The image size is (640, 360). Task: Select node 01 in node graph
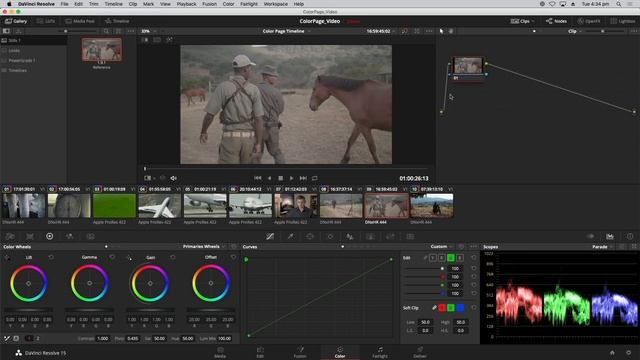coord(468,66)
